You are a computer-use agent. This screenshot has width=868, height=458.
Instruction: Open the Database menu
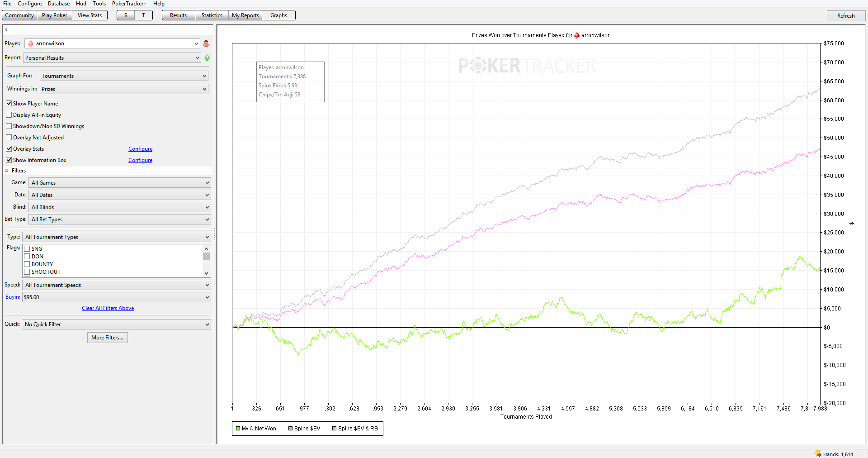pos(59,4)
